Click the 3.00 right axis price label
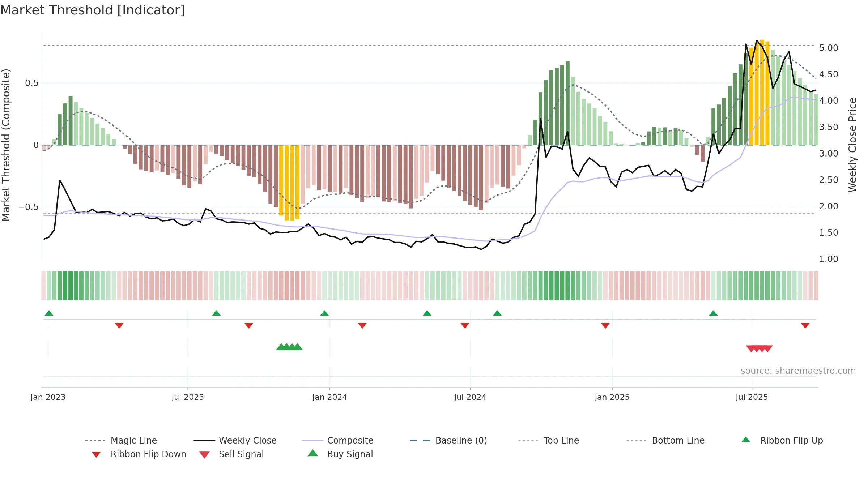The height and width of the screenshot is (488, 868). pyautogui.click(x=829, y=154)
